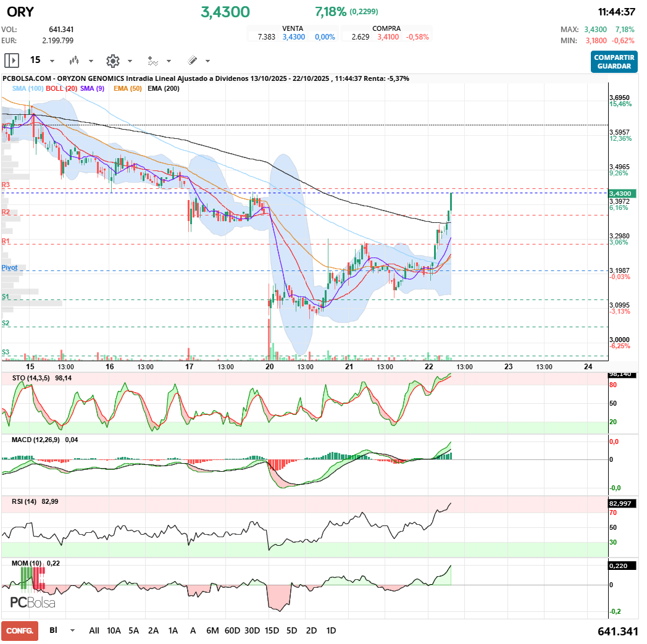Toggle the BOLL (20) indicator label
The width and height of the screenshot is (647, 644).
[x=62, y=89]
